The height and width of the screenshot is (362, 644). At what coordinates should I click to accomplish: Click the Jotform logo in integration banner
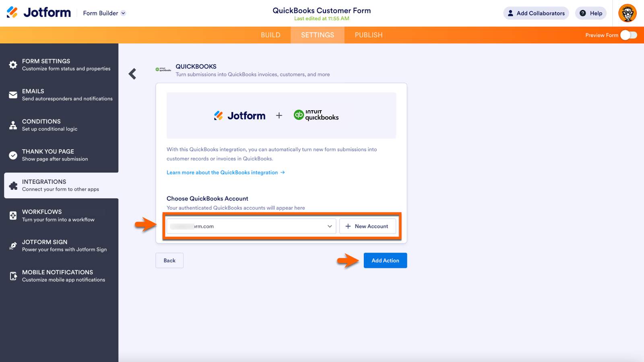(x=239, y=116)
